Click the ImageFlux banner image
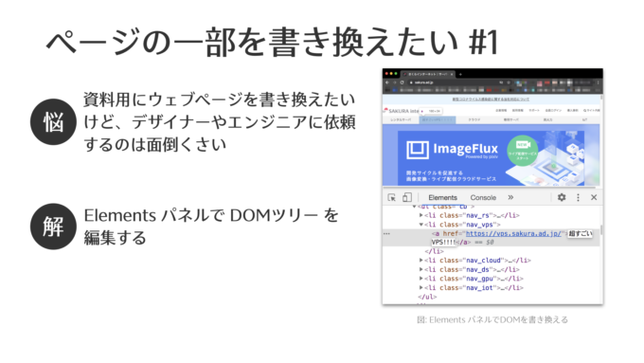This screenshot has height=363, width=644. pos(491,158)
